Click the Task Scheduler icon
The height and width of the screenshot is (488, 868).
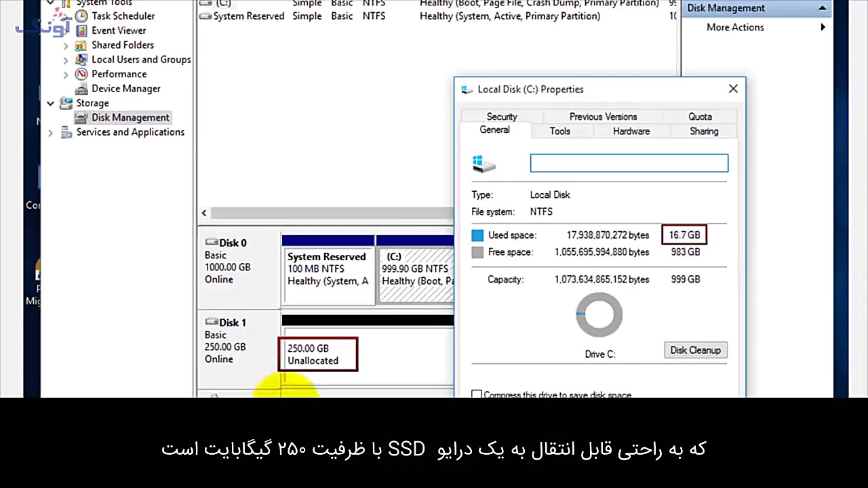tap(81, 16)
